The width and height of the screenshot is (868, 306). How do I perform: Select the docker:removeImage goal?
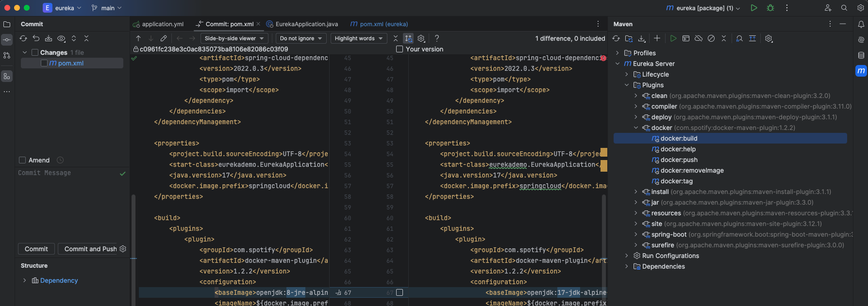(x=692, y=170)
